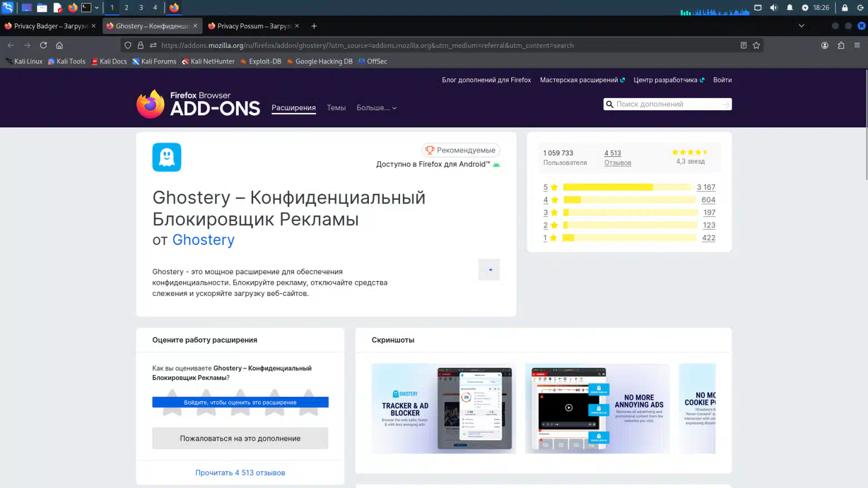Close the Privacy Possum tab
The height and width of the screenshot is (488, 868).
(297, 26)
